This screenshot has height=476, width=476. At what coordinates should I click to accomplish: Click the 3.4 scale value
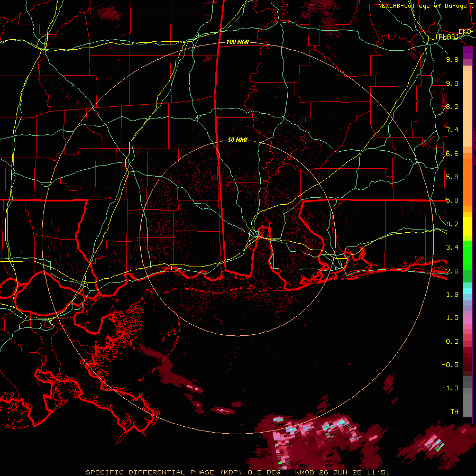point(452,248)
